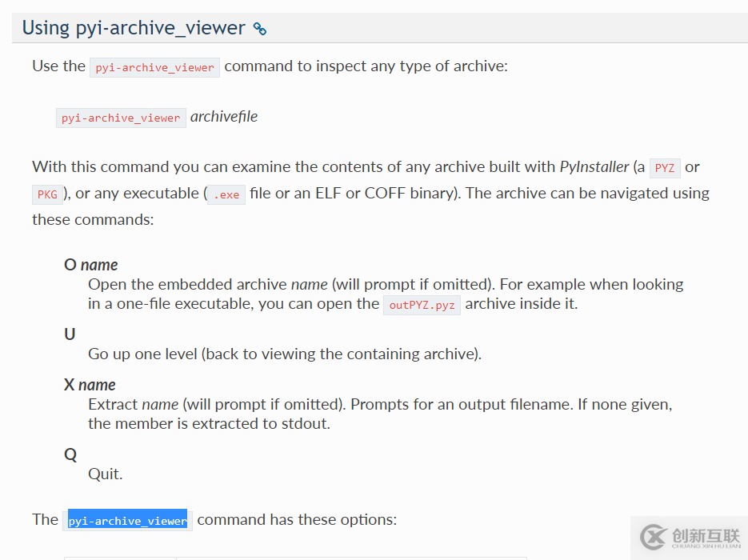Click the "O name" command term
This screenshot has width=748, height=560.
pyautogui.click(x=90, y=265)
